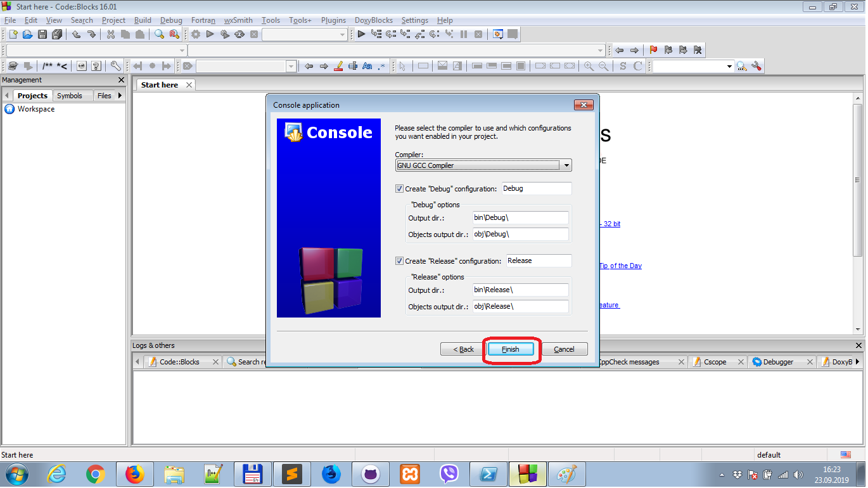
Task: Create a new file with the toolbar icon
Action: [13, 34]
